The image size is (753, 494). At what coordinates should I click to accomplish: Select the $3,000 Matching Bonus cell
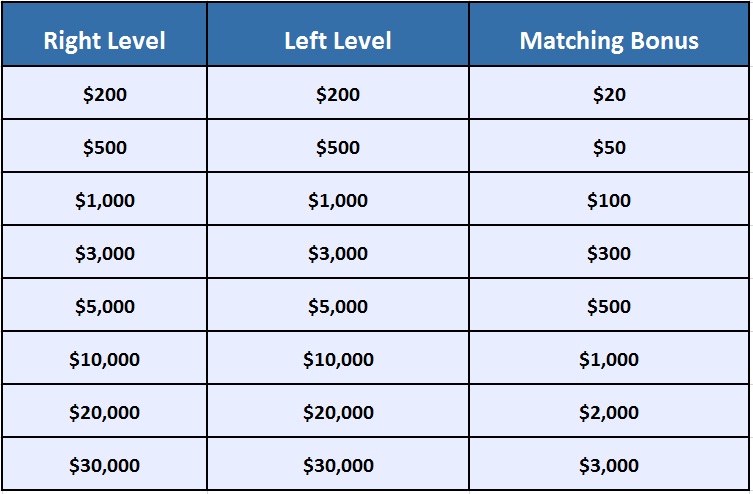[x=609, y=464]
